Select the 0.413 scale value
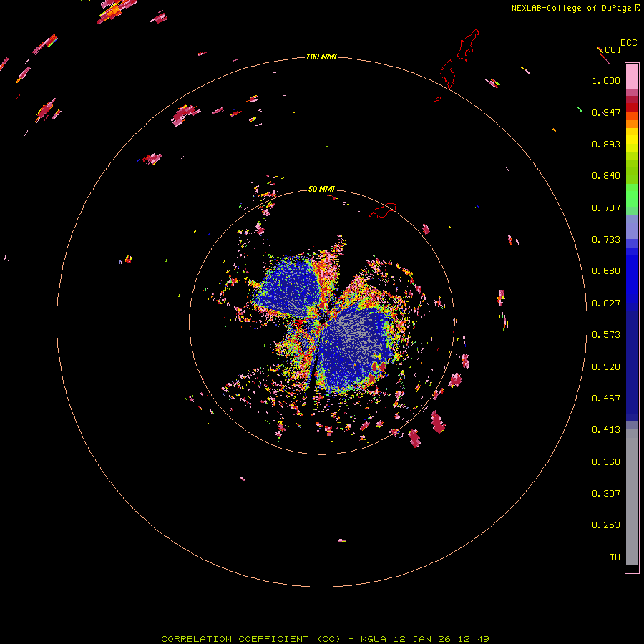This screenshot has height=644, width=644. click(x=606, y=430)
